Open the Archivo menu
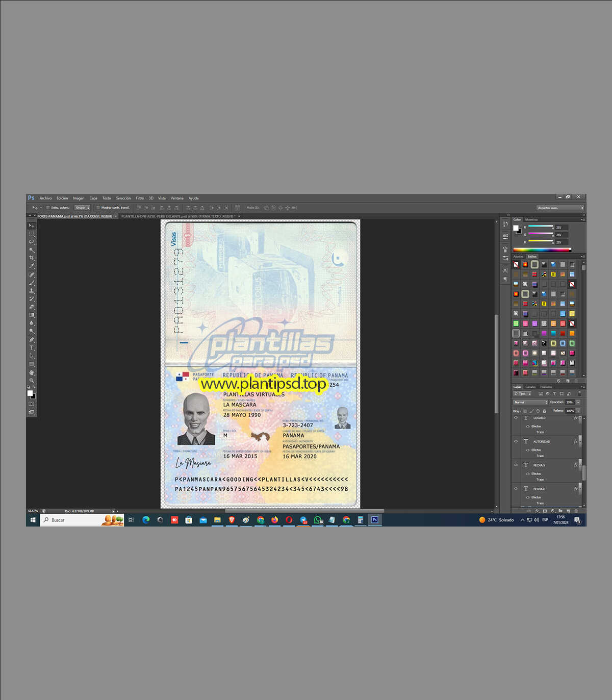This screenshot has width=612, height=700. pyautogui.click(x=45, y=198)
